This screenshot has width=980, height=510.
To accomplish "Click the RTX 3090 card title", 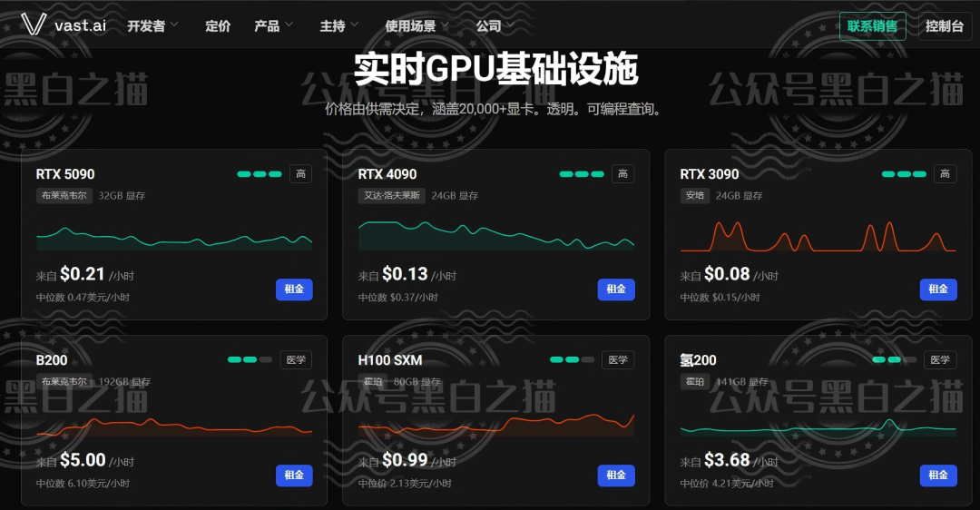I will pos(710,174).
